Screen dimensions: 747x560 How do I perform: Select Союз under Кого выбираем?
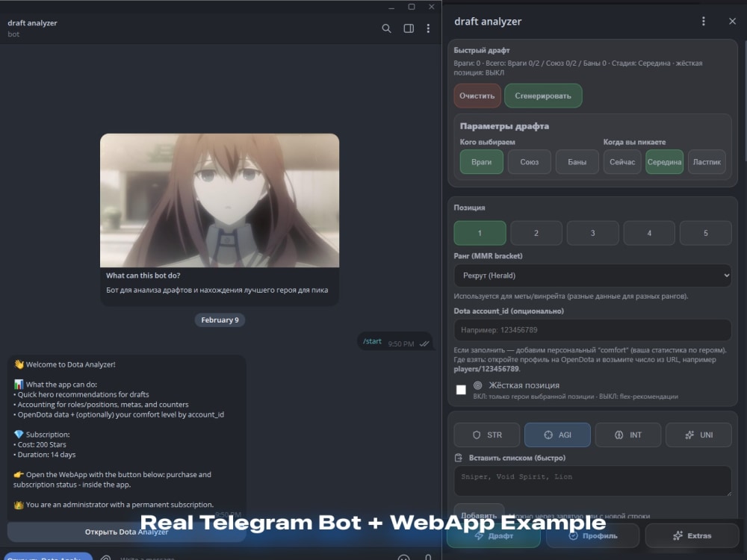[x=530, y=162]
